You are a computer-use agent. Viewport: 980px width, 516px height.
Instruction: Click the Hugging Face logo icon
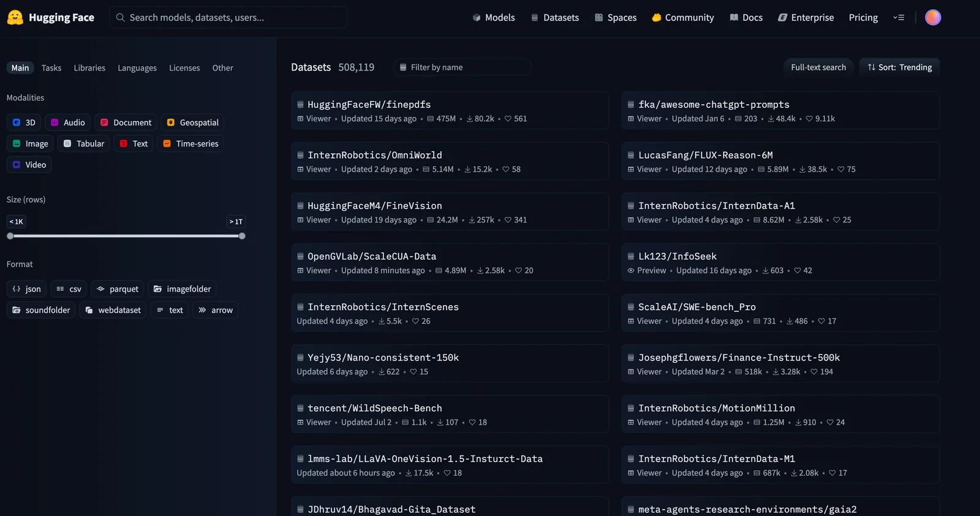click(15, 17)
